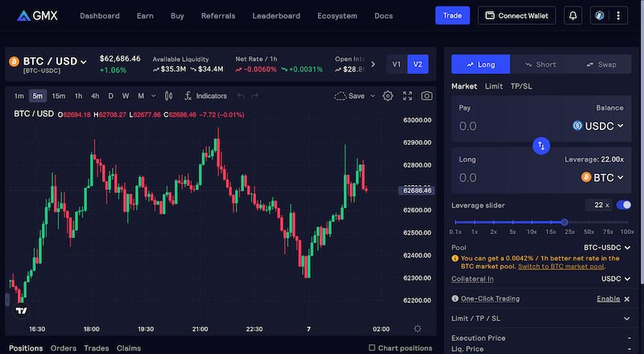Open chart settings gear
The height and width of the screenshot is (354, 644).
388,96
